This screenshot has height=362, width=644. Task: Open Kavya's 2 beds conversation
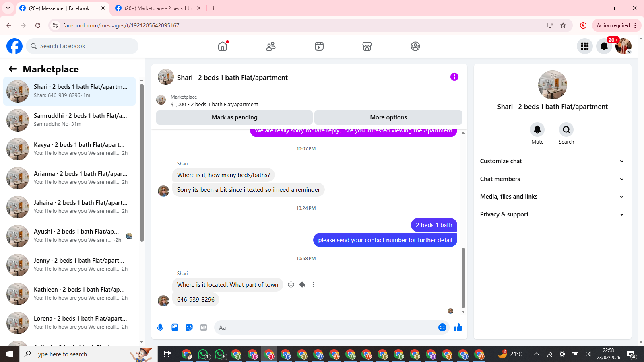coord(69,149)
